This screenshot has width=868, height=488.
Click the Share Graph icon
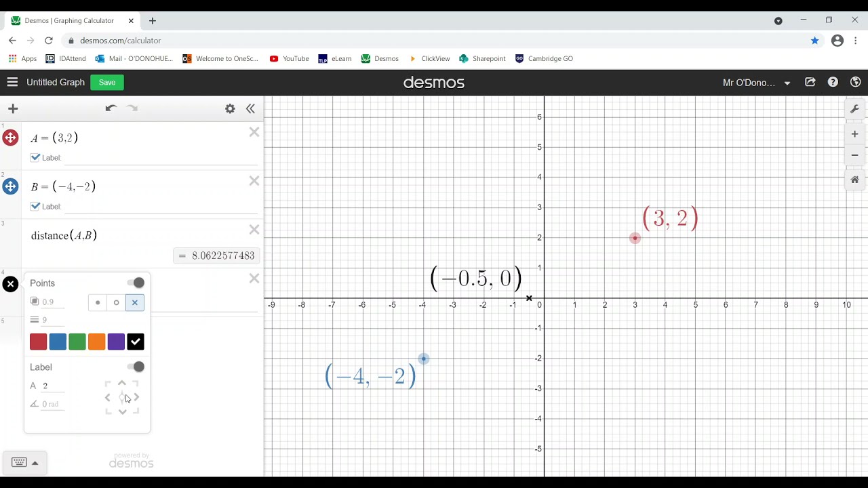tap(810, 82)
